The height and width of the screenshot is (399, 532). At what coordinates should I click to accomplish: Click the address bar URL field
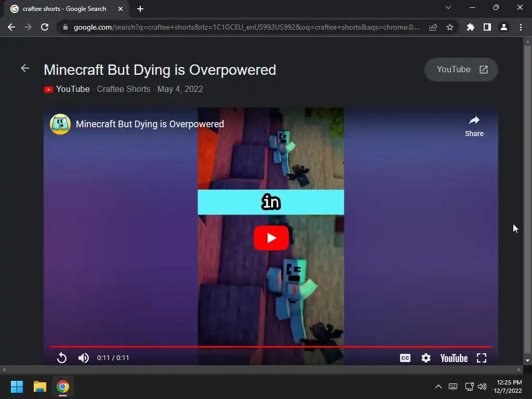point(246,27)
